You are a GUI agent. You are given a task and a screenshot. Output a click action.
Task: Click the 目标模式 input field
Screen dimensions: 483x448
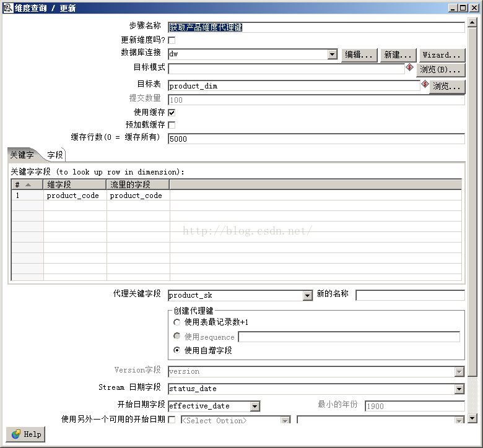pyautogui.click(x=286, y=69)
